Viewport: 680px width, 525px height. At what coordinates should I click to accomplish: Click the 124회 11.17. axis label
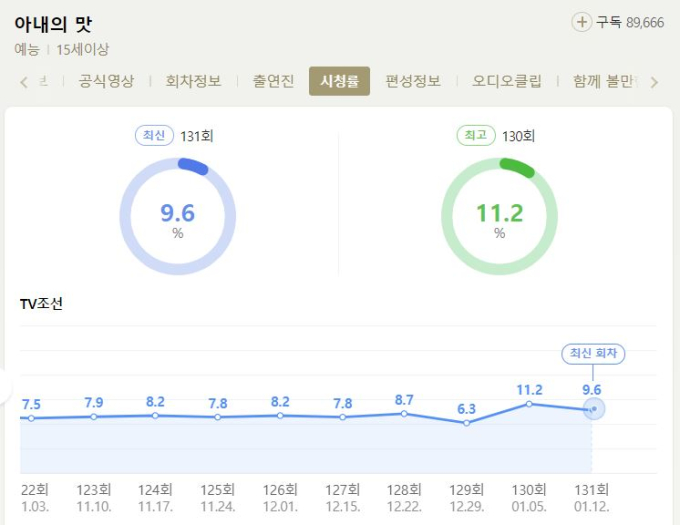click(x=155, y=498)
